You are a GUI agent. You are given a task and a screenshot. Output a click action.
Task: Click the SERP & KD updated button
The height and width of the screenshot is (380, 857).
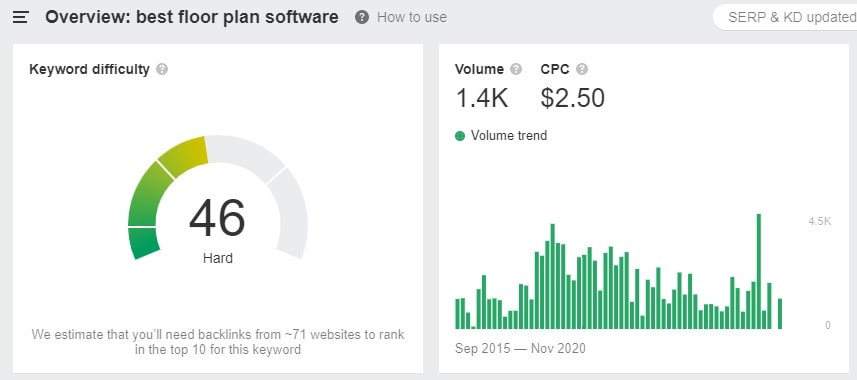[x=785, y=17]
